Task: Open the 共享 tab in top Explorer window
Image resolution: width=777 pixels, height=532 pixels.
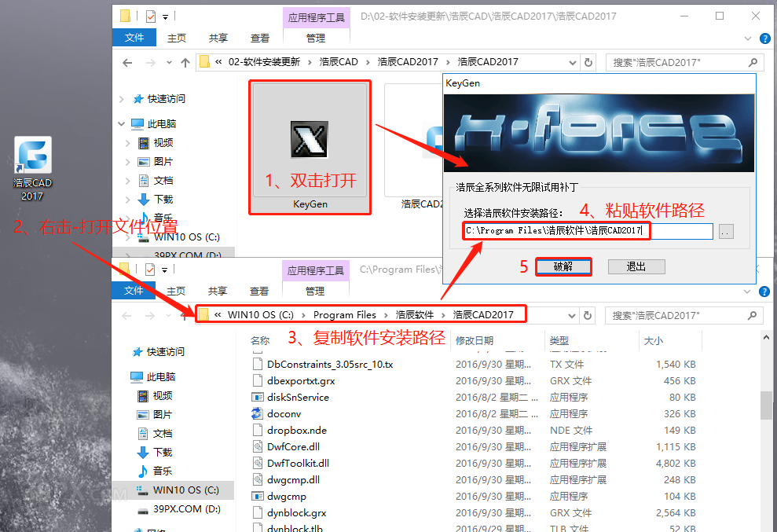Action: pyautogui.click(x=218, y=39)
